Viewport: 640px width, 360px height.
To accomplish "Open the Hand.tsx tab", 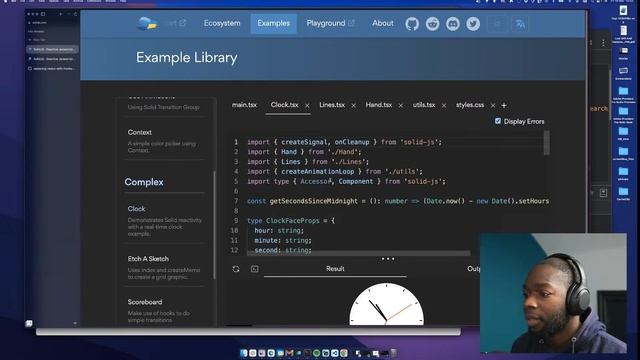I will coord(378,105).
